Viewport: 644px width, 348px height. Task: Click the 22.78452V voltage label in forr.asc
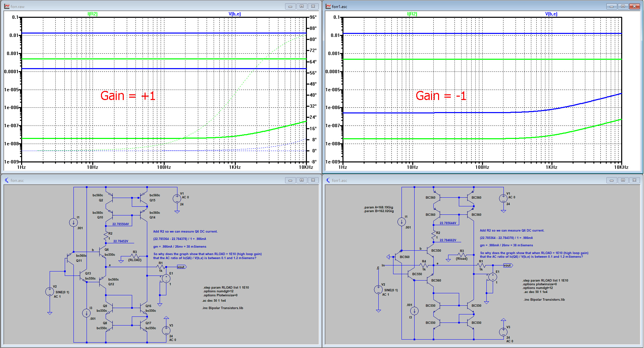click(121, 241)
